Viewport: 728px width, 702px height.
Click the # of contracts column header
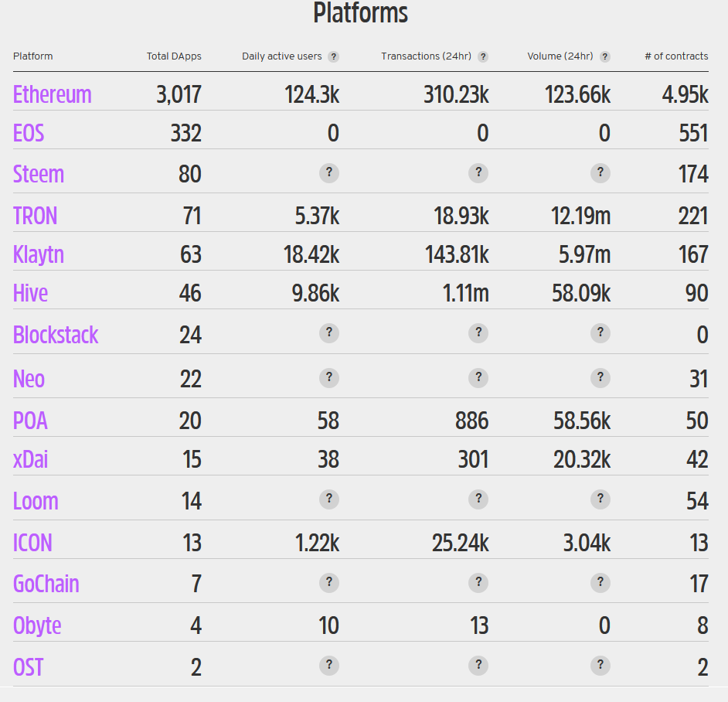tap(676, 56)
